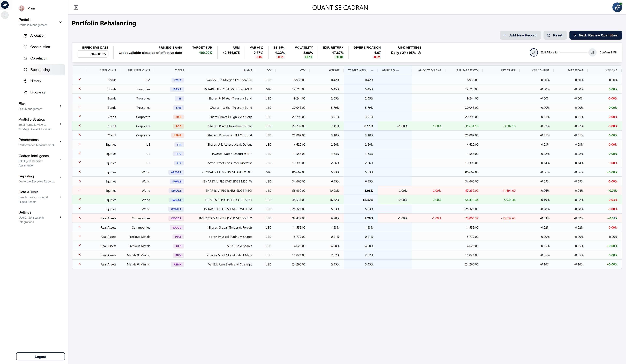Expand the Reporting section

pos(60,178)
